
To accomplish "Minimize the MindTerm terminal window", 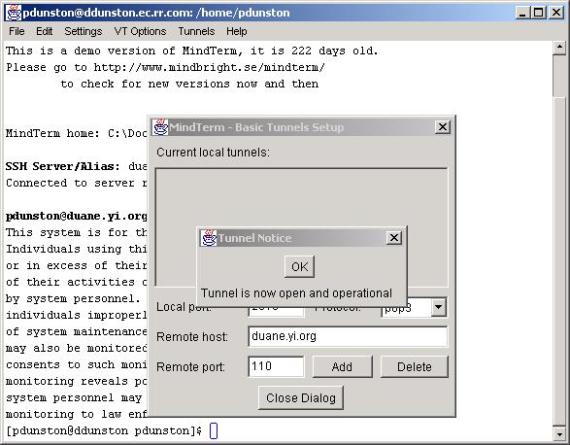I will pos(523,13).
